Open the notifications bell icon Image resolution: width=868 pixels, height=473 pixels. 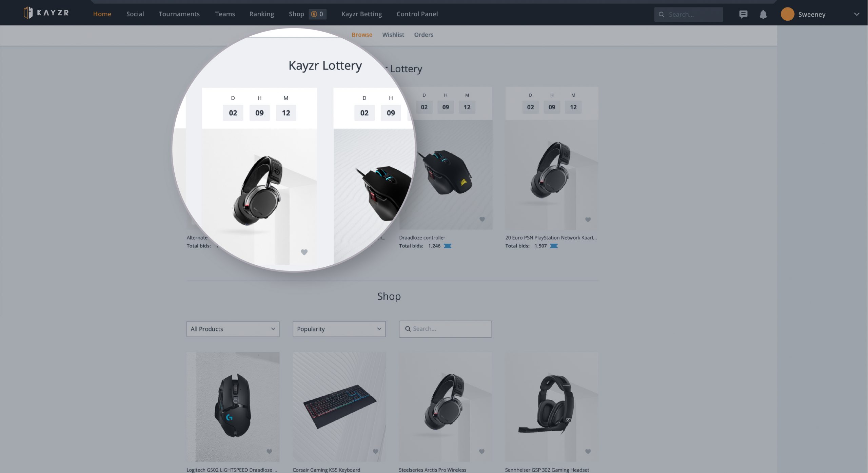763,14
